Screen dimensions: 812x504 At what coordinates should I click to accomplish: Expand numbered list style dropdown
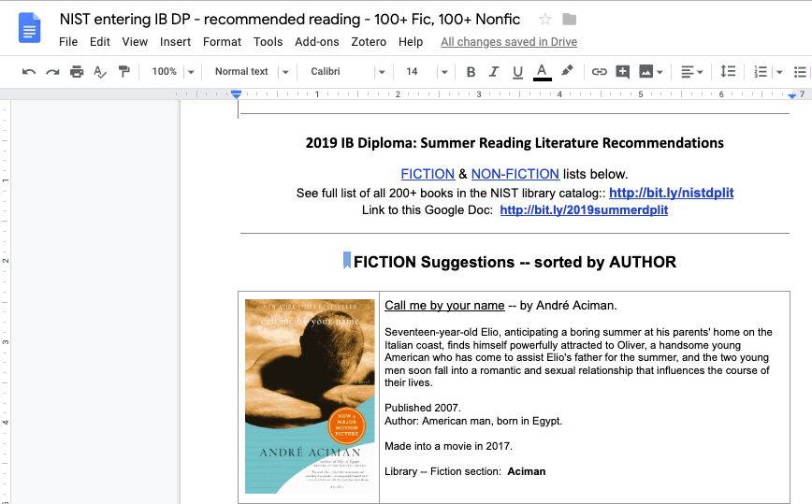(779, 72)
